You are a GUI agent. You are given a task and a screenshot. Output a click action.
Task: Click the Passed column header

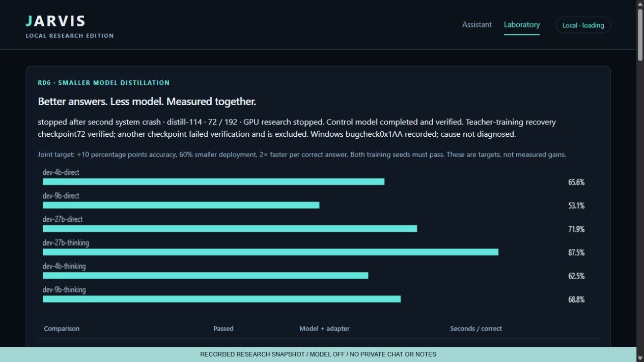[223, 328]
